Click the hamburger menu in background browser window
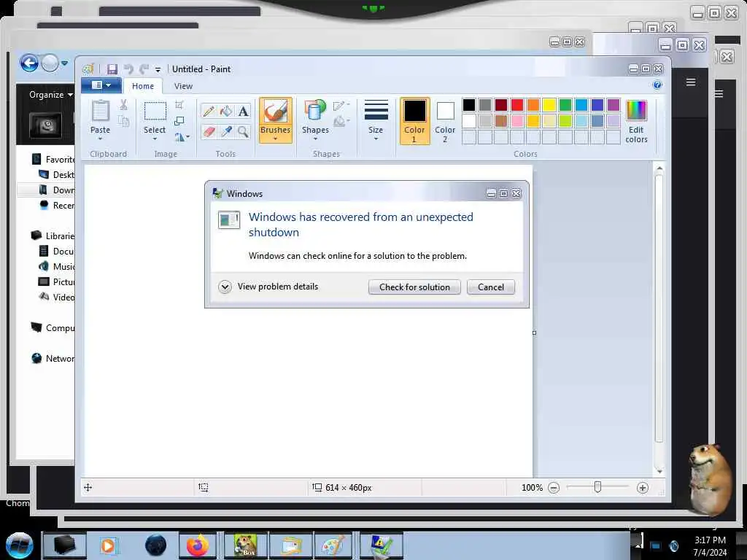The width and height of the screenshot is (747, 560). [691, 82]
